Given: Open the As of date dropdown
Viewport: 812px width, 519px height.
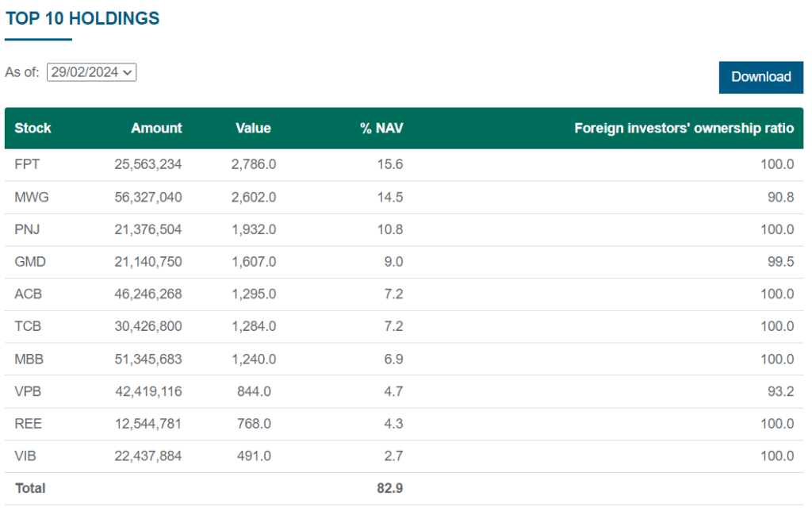Looking at the screenshot, I should (x=92, y=72).
